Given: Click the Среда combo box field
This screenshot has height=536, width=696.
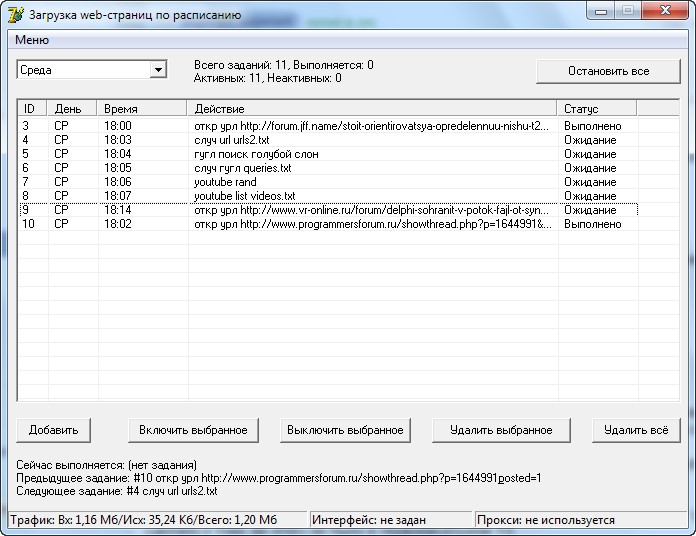Looking at the screenshot, I should pos(92,70).
